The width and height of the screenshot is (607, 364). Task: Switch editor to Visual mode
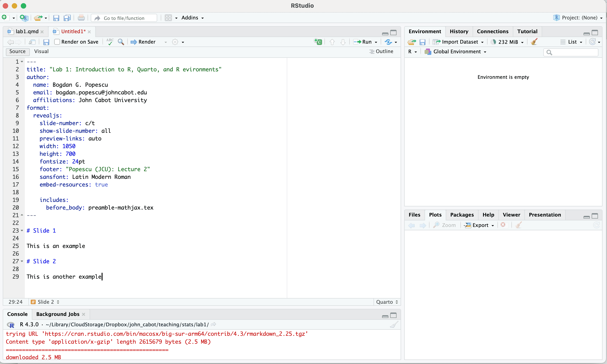(x=41, y=51)
